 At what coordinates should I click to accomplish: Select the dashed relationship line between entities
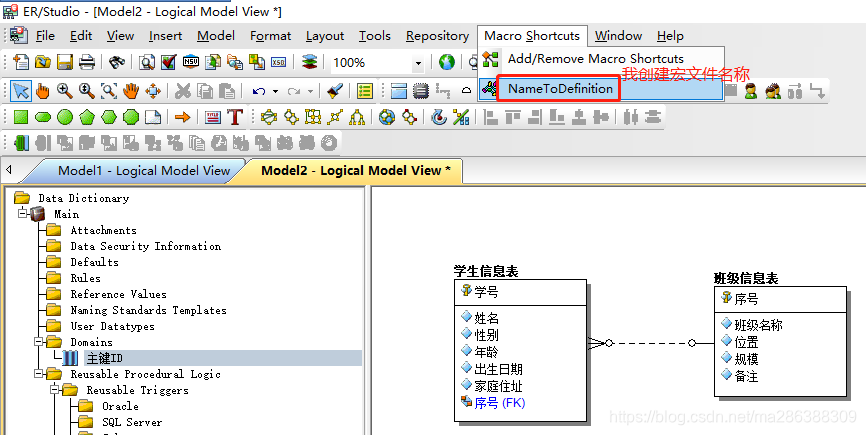651,343
